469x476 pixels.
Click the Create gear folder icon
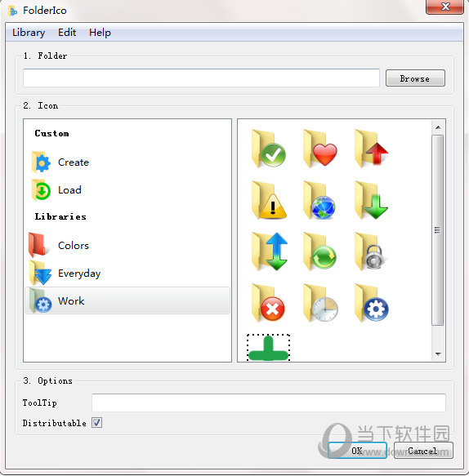tap(41, 162)
